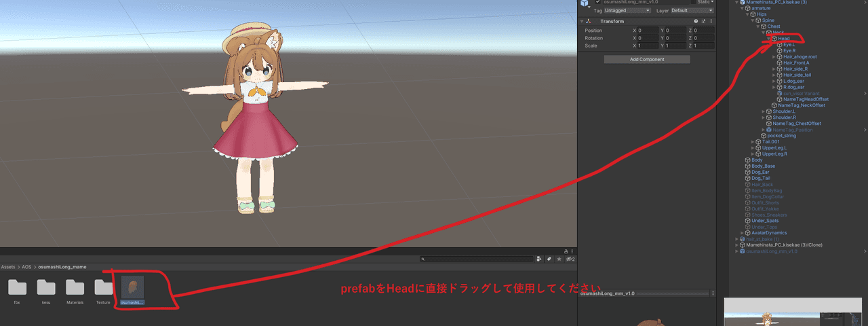Select NameTag_NeckOffset in the Hierarchy
The width and height of the screenshot is (868, 326).
click(x=801, y=105)
